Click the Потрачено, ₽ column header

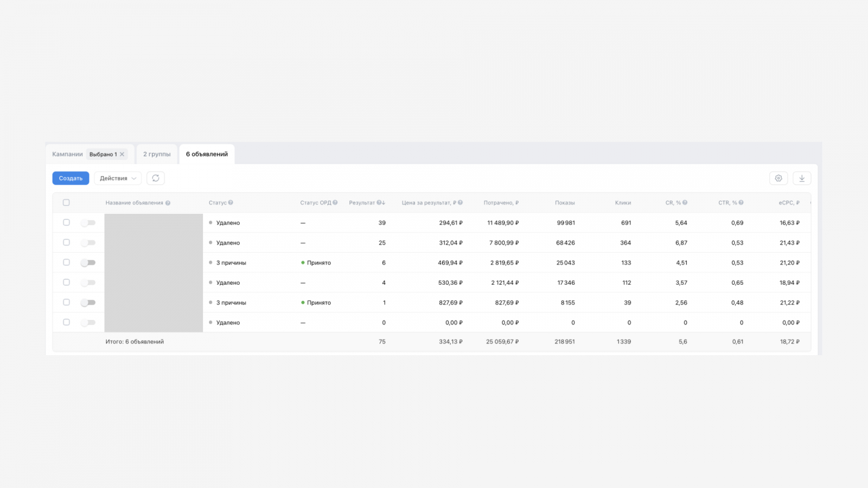tap(501, 203)
